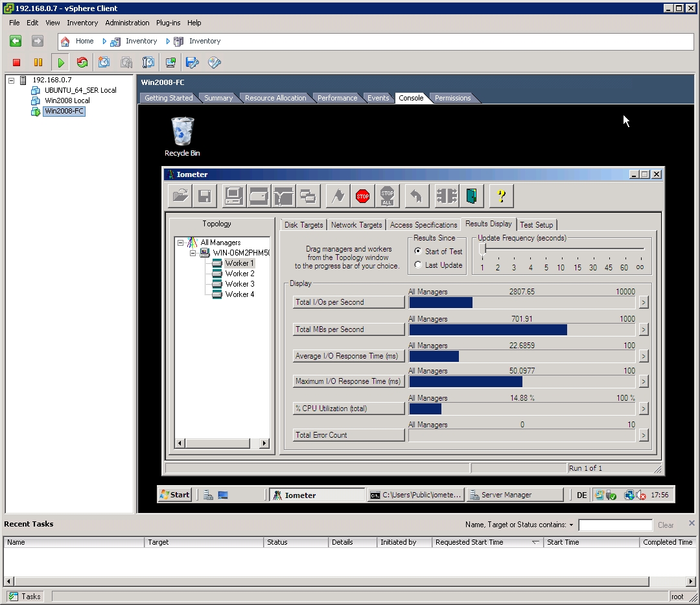Click the Total MBs per Second button
The image size is (700, 605).
click(349, 329)
